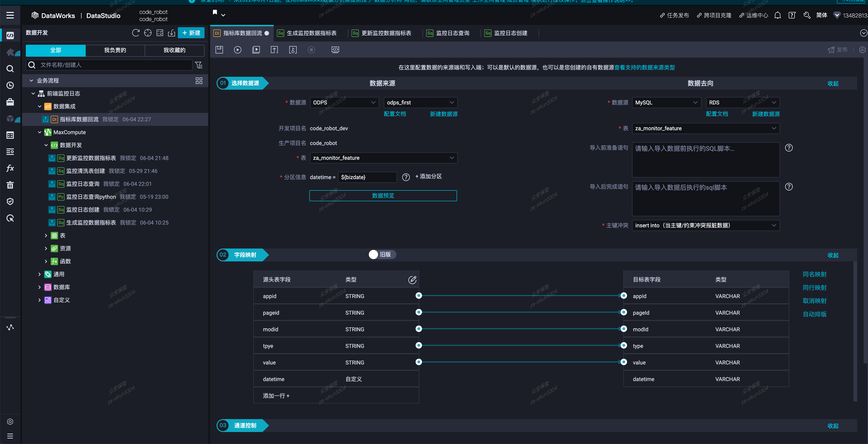Switch to script mode code icon
Image resolution: width=868 pixels, height=444 pixels.
335,50
